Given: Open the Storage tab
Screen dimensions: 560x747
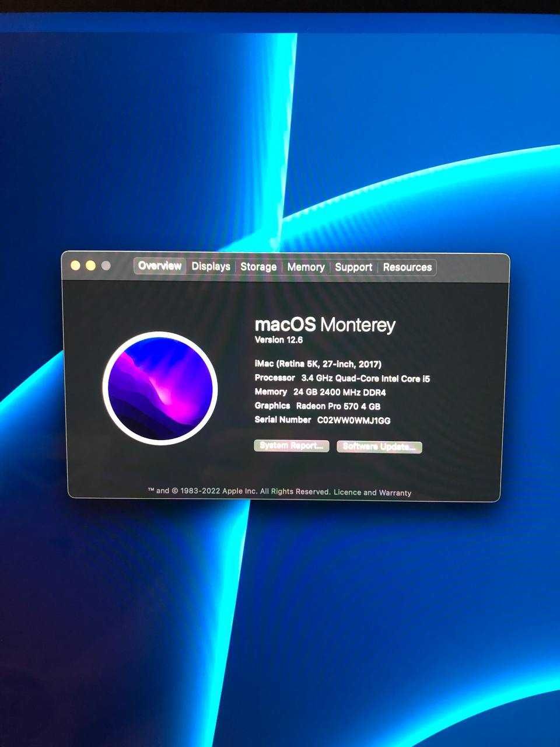Looking at the screenshot, I should pos(258,267).
